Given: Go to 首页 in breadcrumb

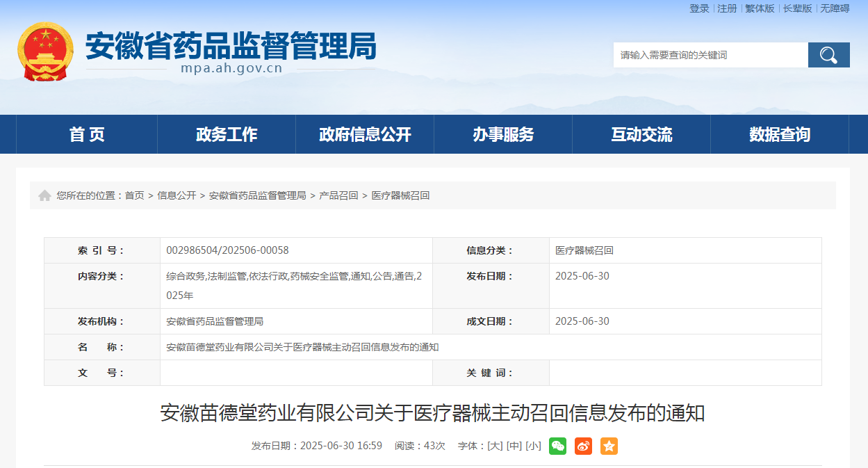Looking at the screenshot, I should tap(135, 195).
